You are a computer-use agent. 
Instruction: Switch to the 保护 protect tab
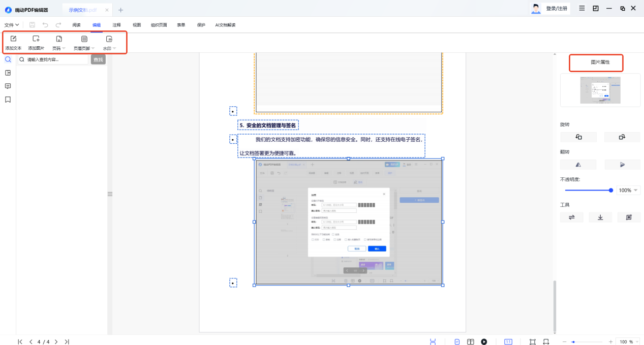click(x=201, y=25)
